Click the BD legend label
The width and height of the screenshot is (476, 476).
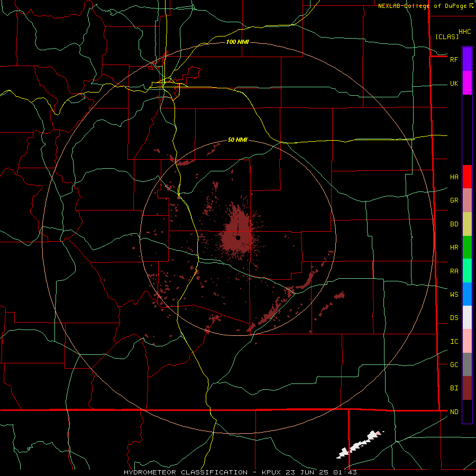(454, 224)
